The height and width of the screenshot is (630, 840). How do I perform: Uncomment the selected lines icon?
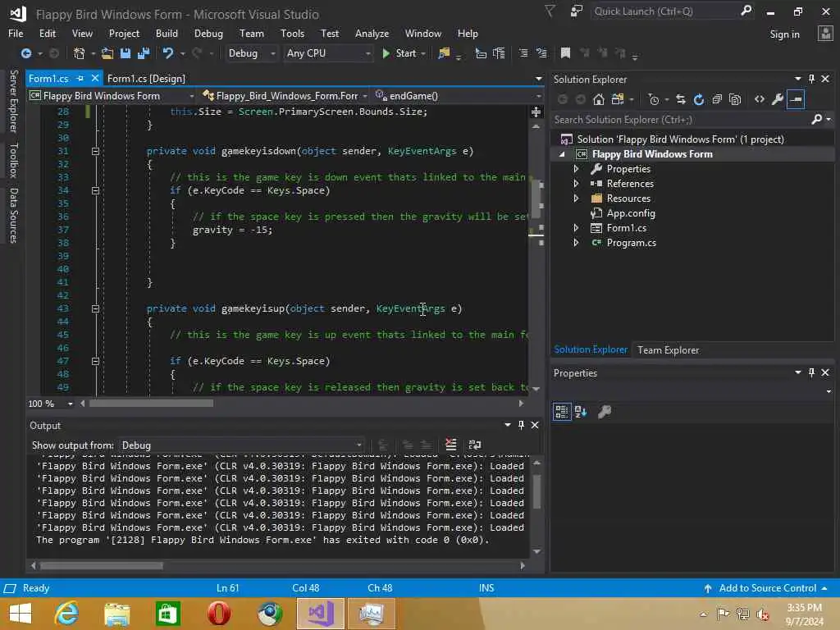(x=541, y=53)
